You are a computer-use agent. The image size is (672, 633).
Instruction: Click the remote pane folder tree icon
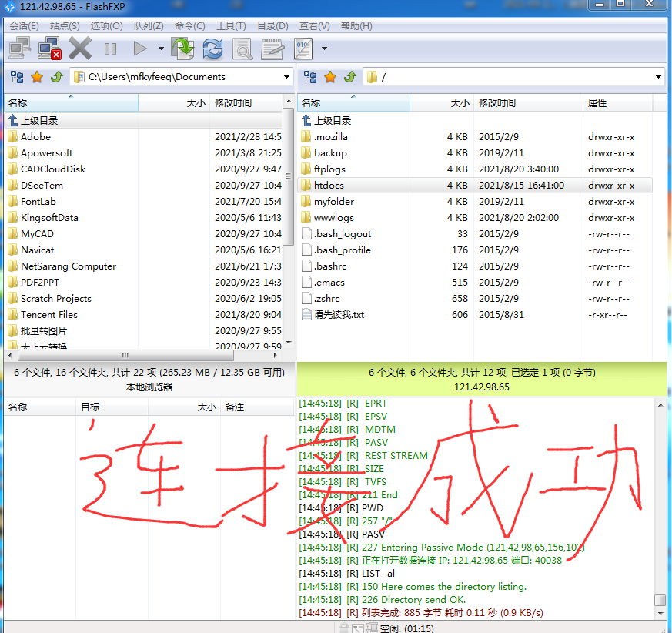point(310,77)
